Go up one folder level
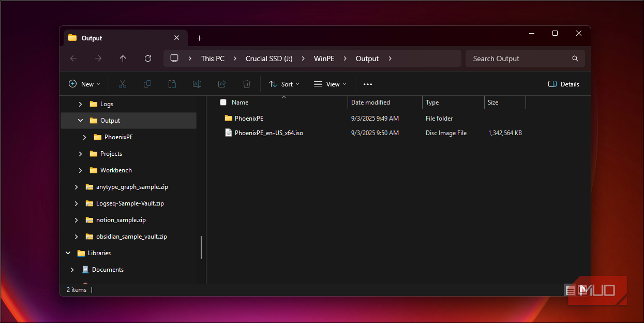Screen dimensions: 644x323 (x=123, y=58)
